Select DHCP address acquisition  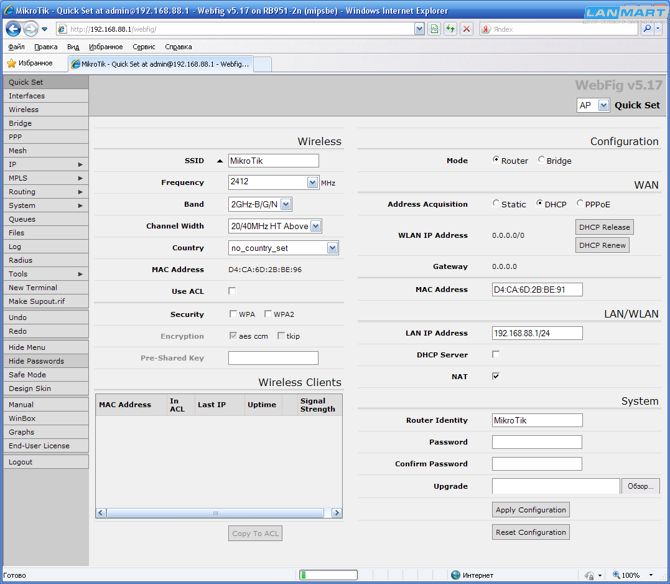coord(540,203)
